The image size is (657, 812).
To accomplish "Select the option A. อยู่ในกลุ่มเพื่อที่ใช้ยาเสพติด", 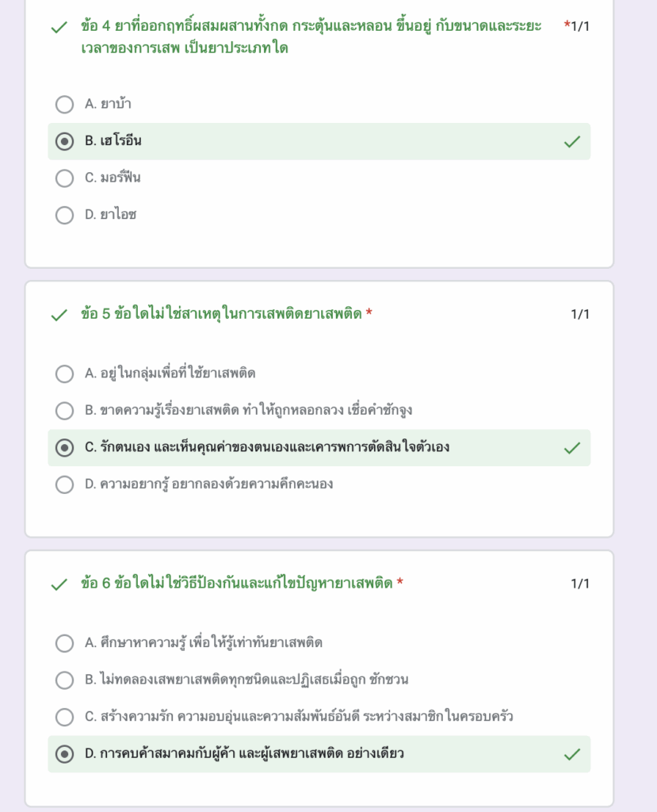I will tap(64, 373).
